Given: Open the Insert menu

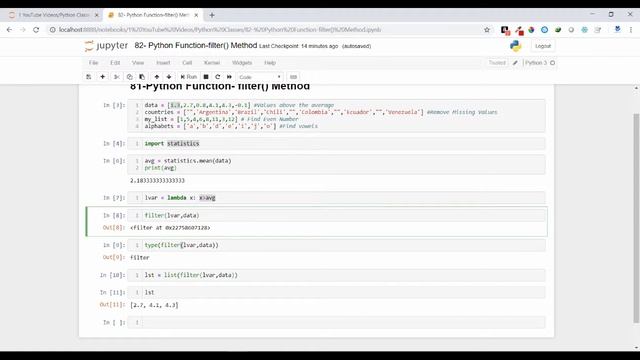Looking at the screenshot, I should [x=163, y=63].
